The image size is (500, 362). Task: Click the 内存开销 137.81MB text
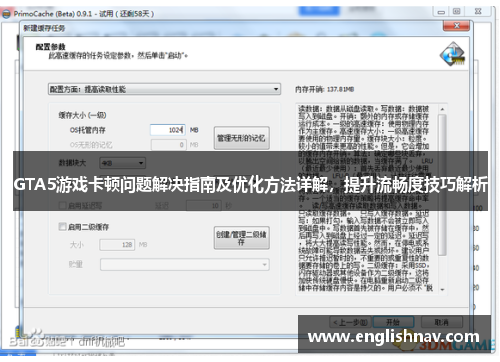324,89
